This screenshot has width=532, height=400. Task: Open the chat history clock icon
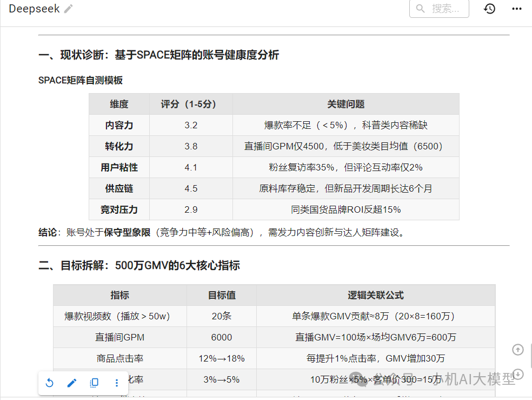489,9
